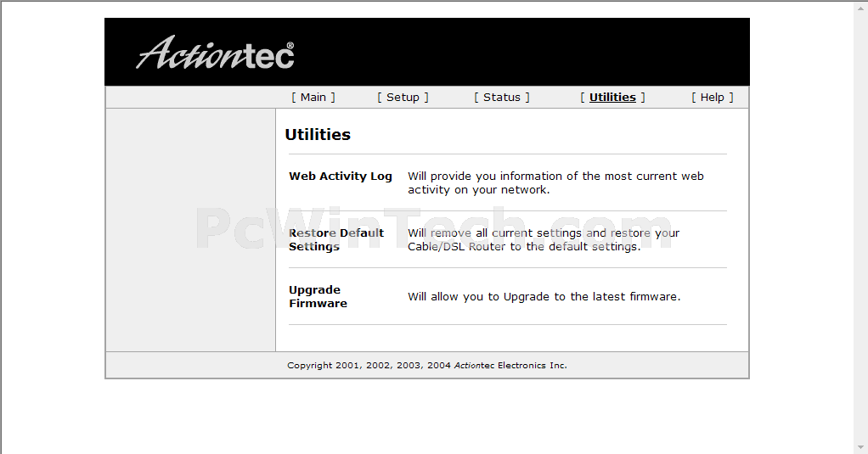Screen dimensions: 868x454
Task: Click the Utilities page heading
Action: [318, 134]
